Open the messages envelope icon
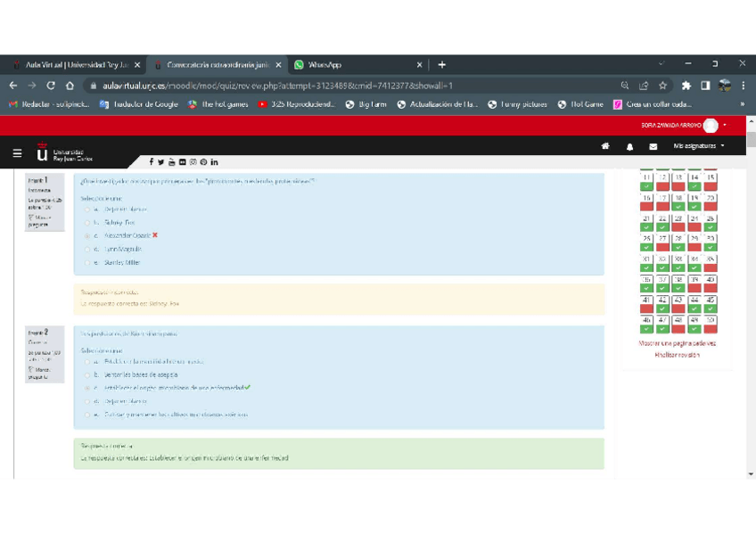The image size is (756, 534). tap(653, 146)
